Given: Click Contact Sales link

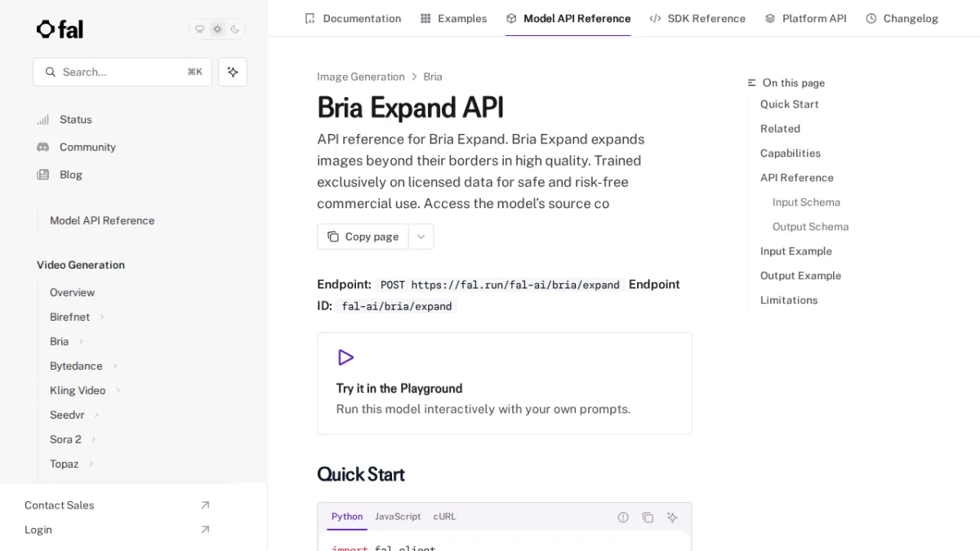Looking at the screenshot, I should coord(59,505).
